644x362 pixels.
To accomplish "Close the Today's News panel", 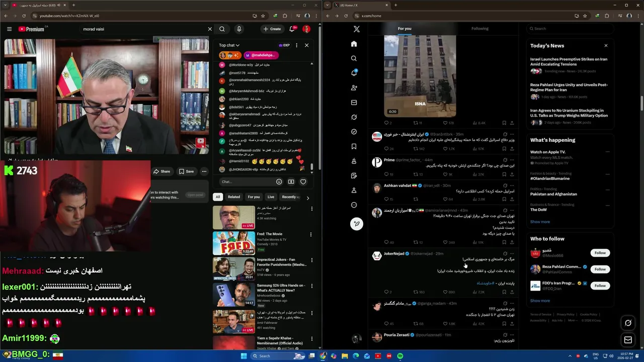I will click(606, 46).
